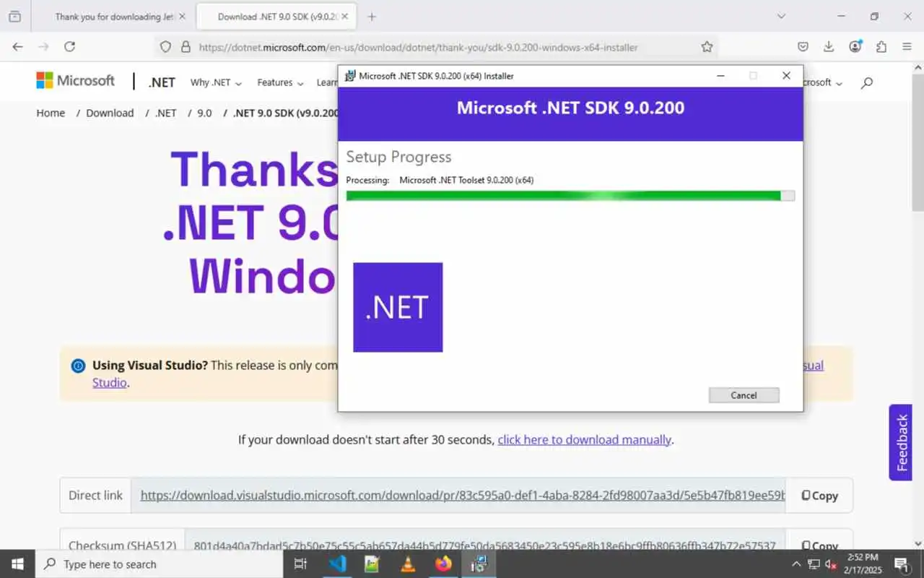Image resolution: width=924 pixels, height=578 pixels.
Task: Click the taskbar search box
Action: click(158, 564)
